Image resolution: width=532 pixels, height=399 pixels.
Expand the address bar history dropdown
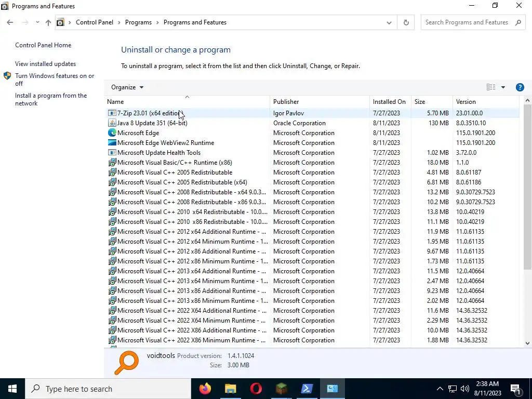coord(389,23)
